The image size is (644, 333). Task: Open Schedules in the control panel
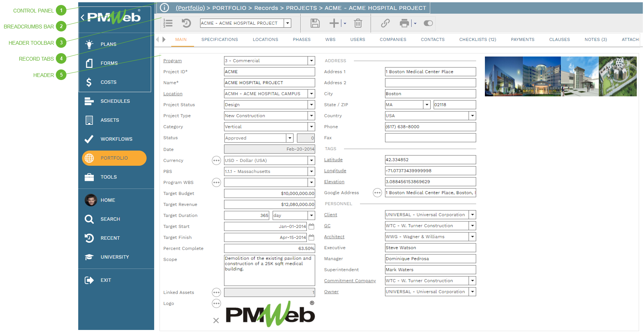click(x=115, y=101)
